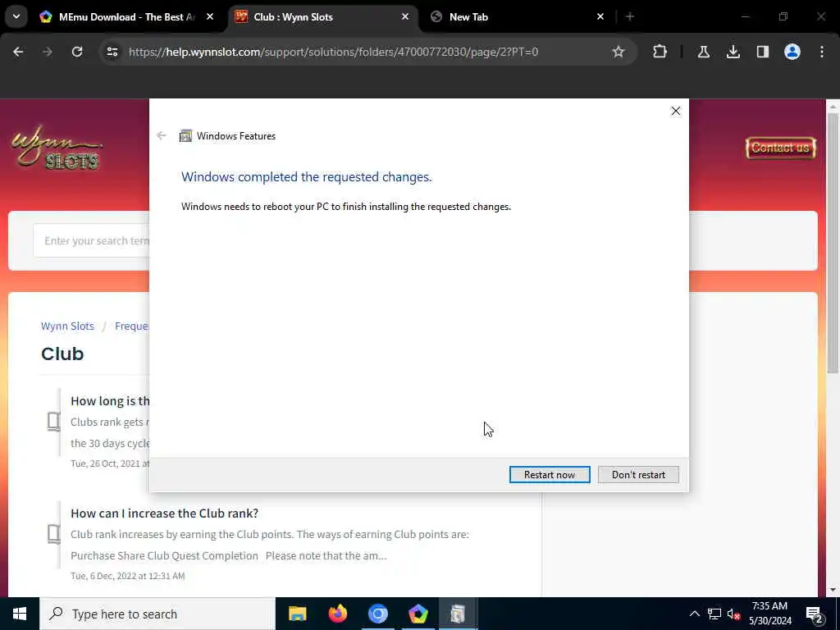Click the Club page heading

62,354
